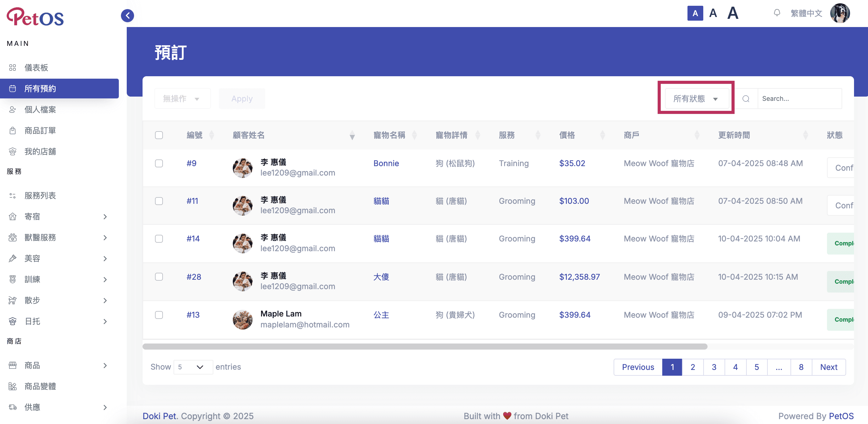This screenshot has height=424, width=868.
Task: Jump to page 8
Action: [x=801, y=367]
